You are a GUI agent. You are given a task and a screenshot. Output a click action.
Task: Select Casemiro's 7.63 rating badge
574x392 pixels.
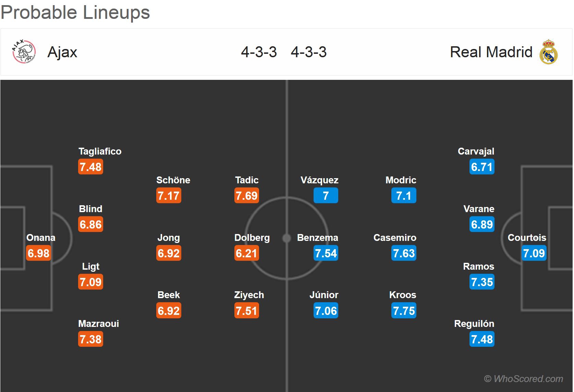click(404, 253)
